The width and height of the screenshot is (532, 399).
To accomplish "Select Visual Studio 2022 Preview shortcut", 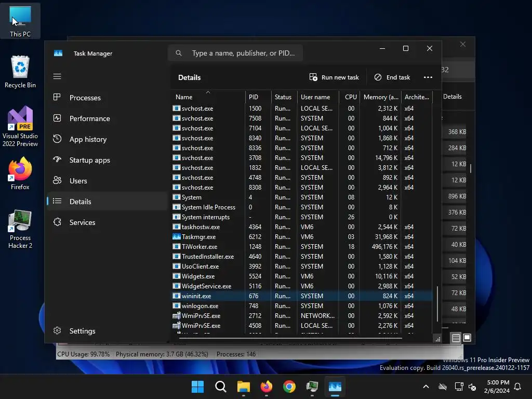I will coord(20,127).
